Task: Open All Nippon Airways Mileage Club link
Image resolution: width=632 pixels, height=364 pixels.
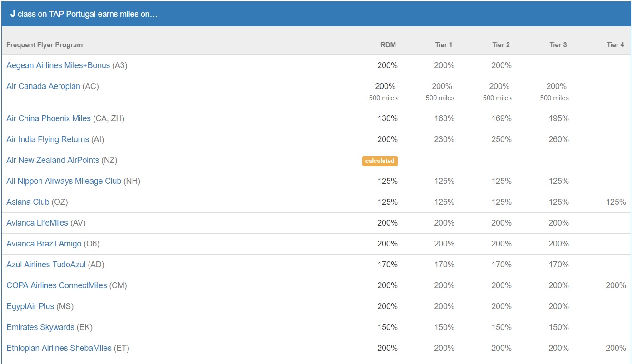Action: pyautogui.click(x=64, y=181)
